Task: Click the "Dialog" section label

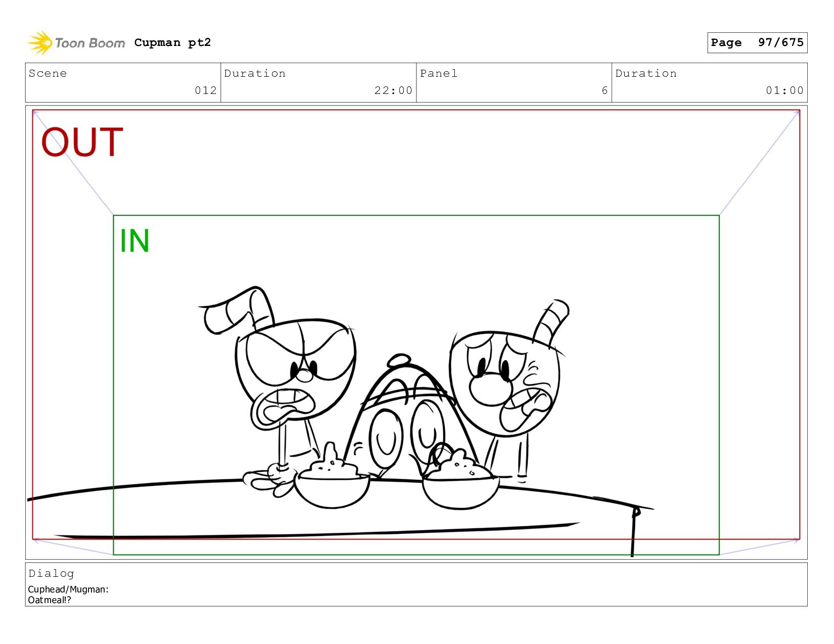Action: click(x=51, y=574)
